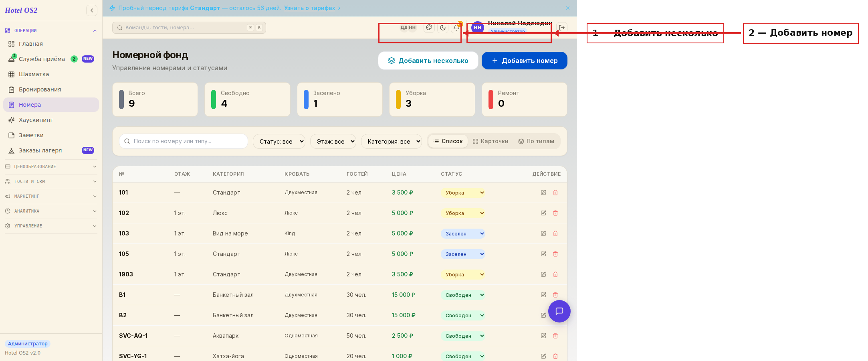Screen dimensions: 868x361
Task: Open the Категория: все filter dropdown
Action: pyautogui.click(x=392, y=141)
